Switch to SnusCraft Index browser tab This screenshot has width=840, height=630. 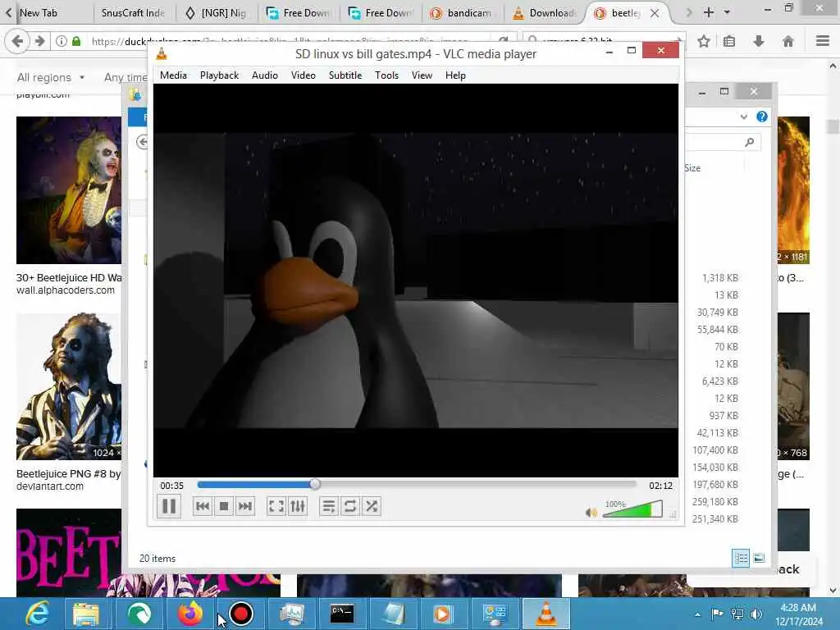click(x=133, y=13)
